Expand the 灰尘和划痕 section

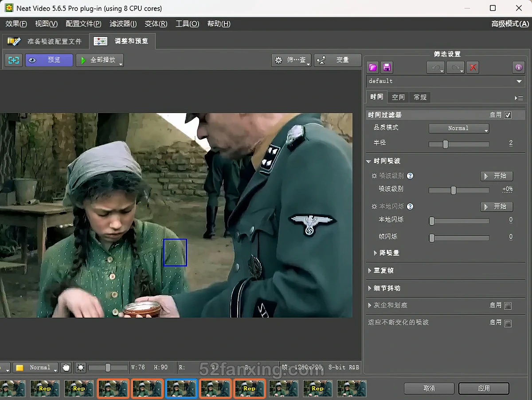pos(369,306)
